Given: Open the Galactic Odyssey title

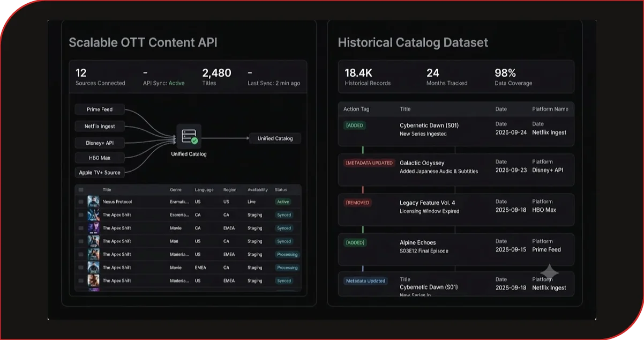Looking at the screenshot, I should point(422,163).
